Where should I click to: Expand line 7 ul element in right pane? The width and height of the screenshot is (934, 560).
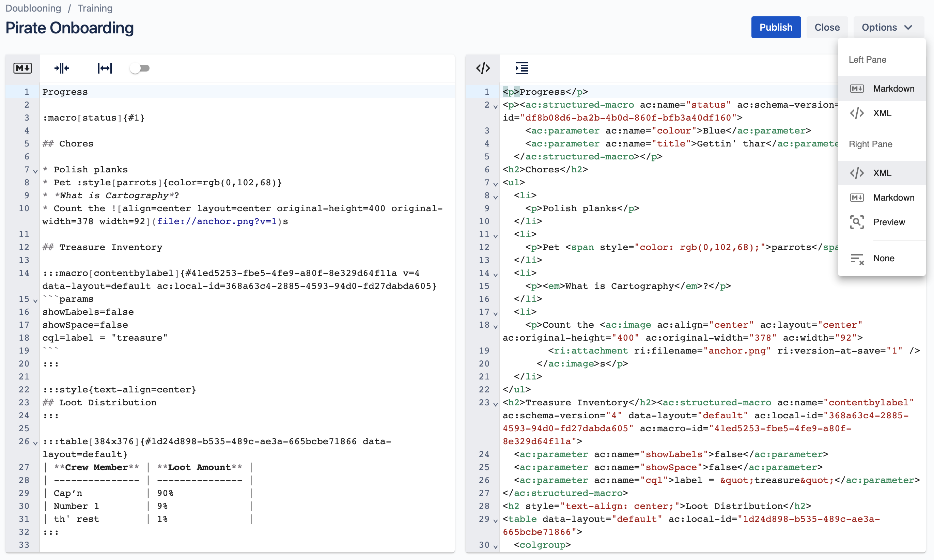[497, 184]
